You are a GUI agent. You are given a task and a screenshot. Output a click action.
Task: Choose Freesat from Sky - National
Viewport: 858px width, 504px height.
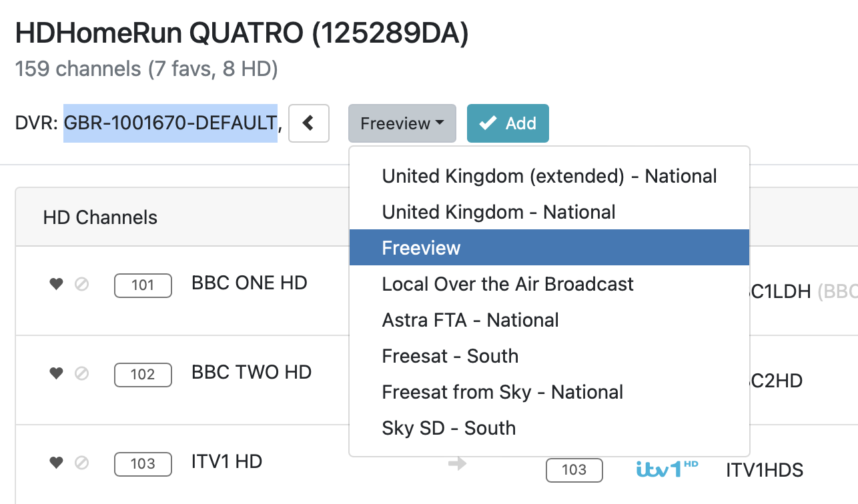point(502,392)
